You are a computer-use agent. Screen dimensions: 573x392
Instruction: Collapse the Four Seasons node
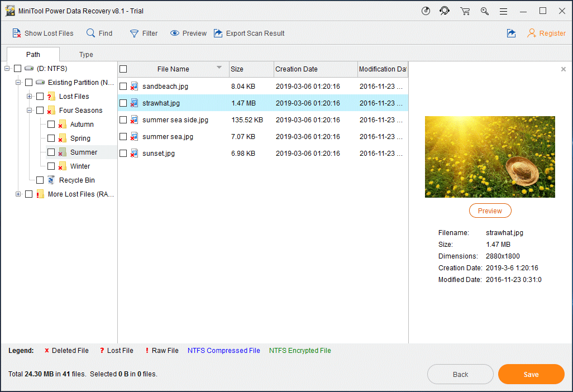click(29, 111)
